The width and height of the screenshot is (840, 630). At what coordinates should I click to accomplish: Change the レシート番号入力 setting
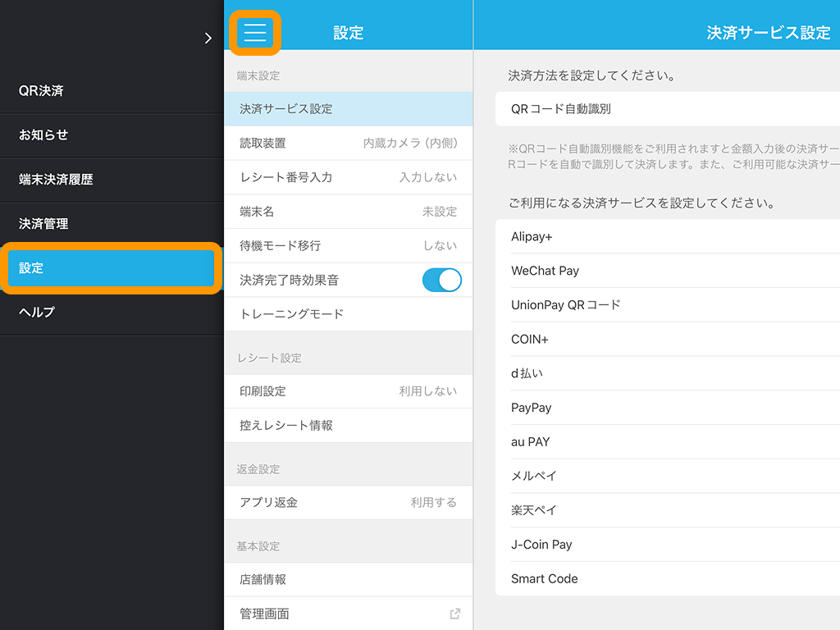[348, 177]
